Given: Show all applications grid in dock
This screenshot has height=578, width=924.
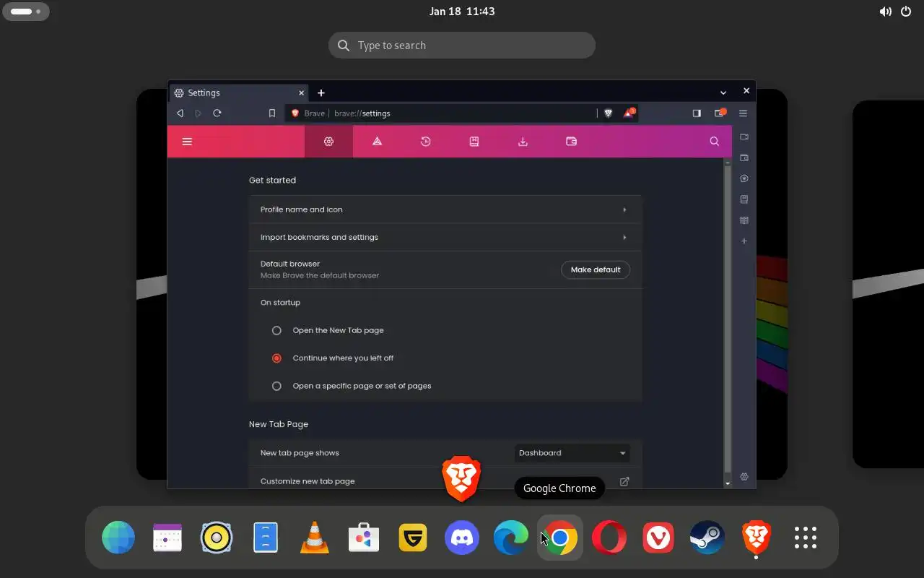Looking at the screenshot, I should pos(806,538).
